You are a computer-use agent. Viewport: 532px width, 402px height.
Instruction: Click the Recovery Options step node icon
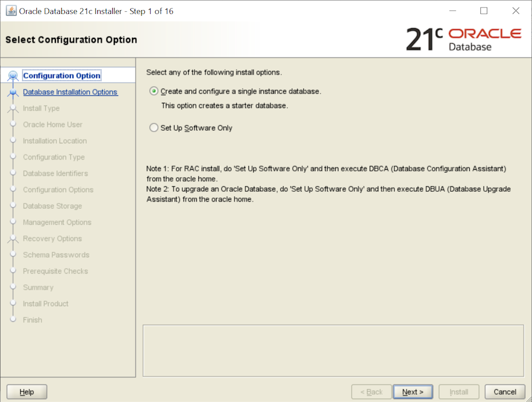click(13, 239)
